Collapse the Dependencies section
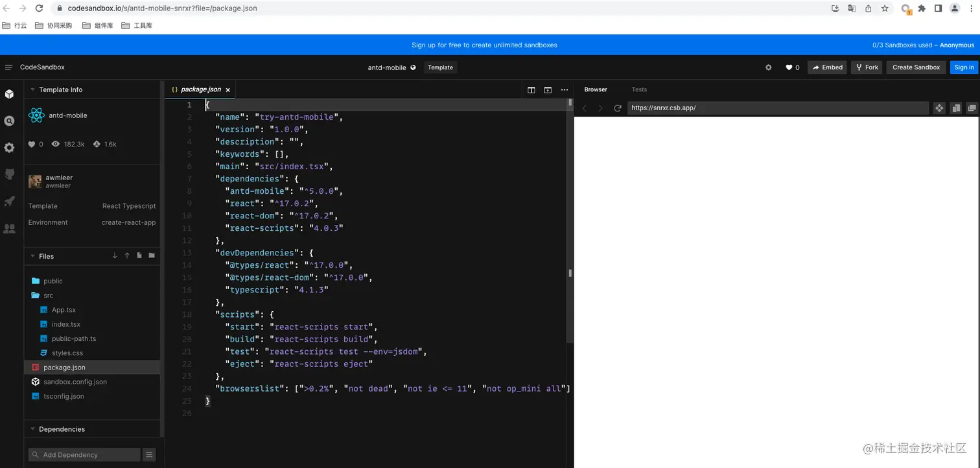This screenshot has height=468, width=980. coord(32,429)
